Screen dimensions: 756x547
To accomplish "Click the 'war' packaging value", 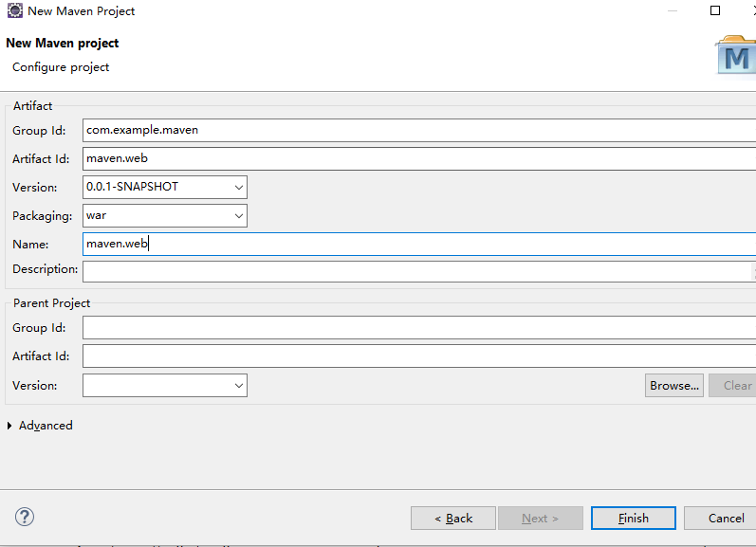I will pyautogui.click(x=96, y=215).
